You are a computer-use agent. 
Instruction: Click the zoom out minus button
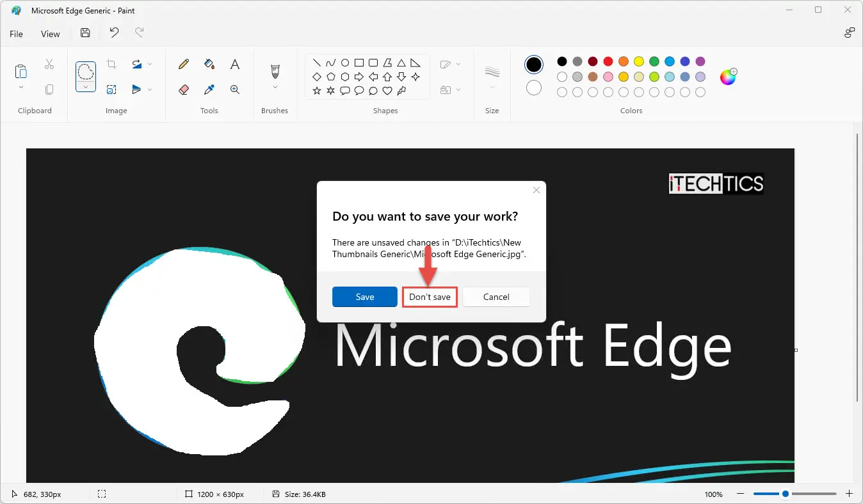(741, 494)
